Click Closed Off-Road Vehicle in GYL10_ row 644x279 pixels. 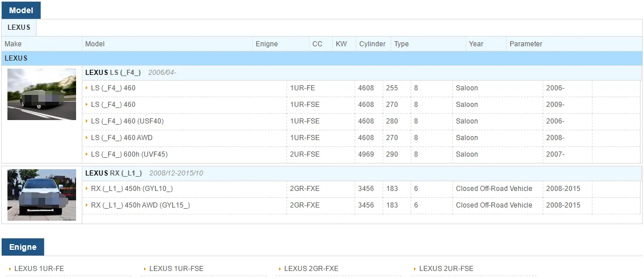click(x=494, y=188)
